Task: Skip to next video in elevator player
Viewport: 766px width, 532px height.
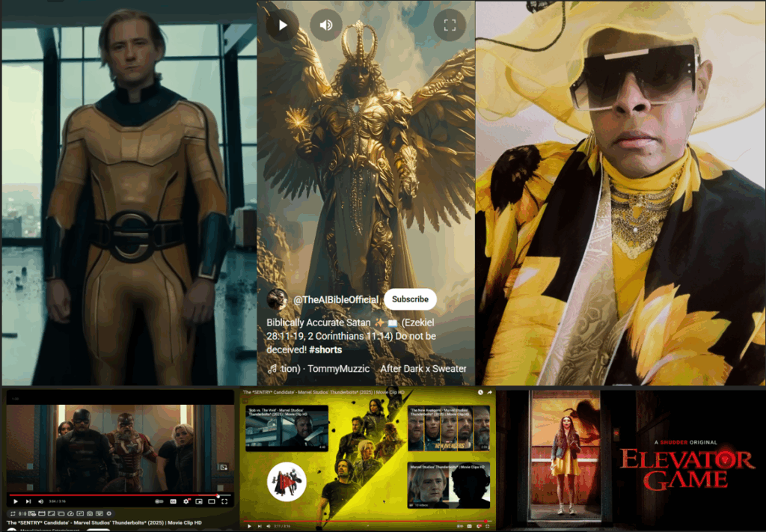Action: pyautogui.click(x=28, y=501)
